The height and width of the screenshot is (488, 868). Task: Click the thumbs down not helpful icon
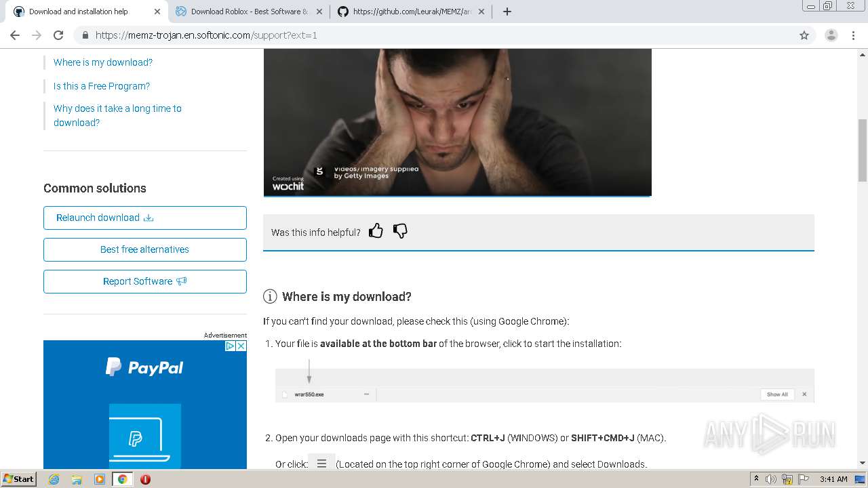click(400, 231)
